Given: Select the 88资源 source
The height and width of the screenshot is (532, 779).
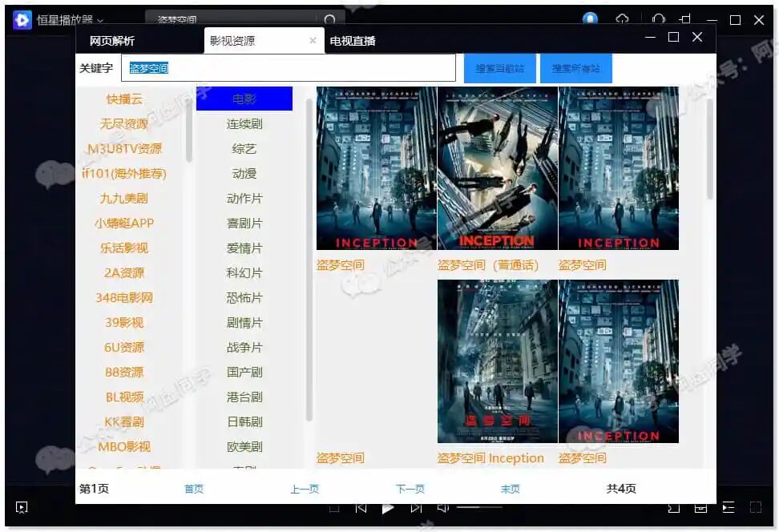Looking at the screenshot, I should click(124, 372).
